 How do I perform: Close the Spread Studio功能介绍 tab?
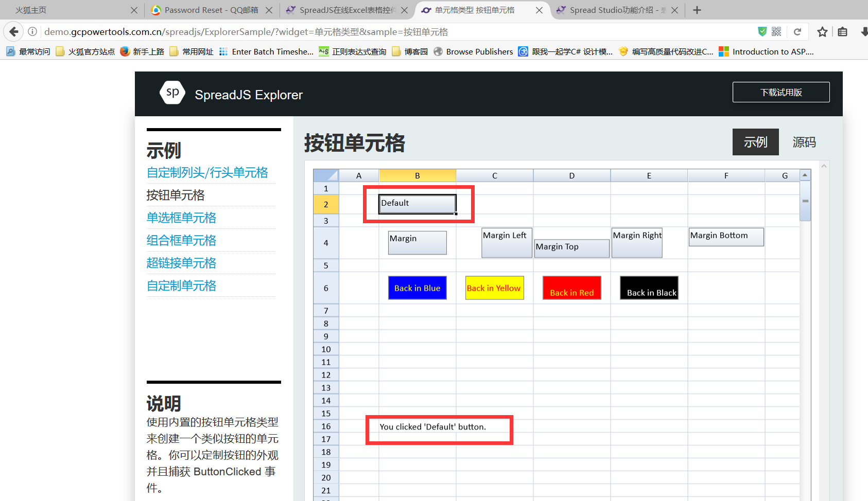(x=674, y=10)
